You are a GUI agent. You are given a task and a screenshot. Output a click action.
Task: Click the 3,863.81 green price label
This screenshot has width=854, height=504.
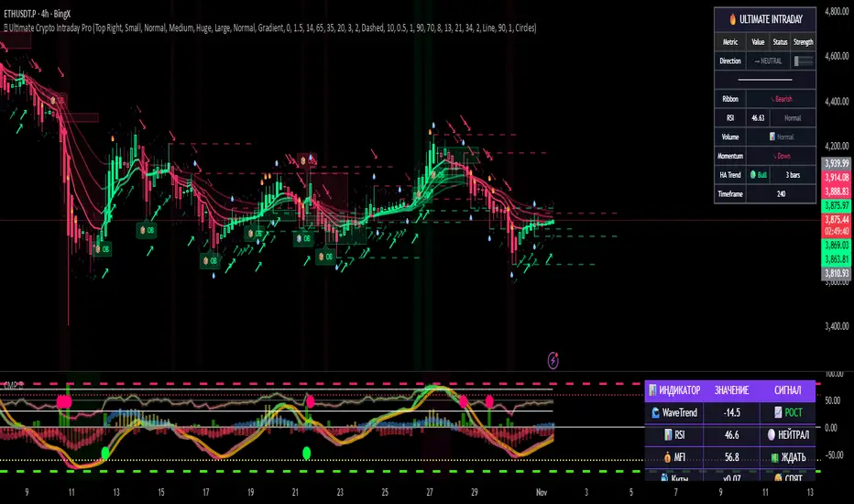pyautogui.click(x=836, y=259)
